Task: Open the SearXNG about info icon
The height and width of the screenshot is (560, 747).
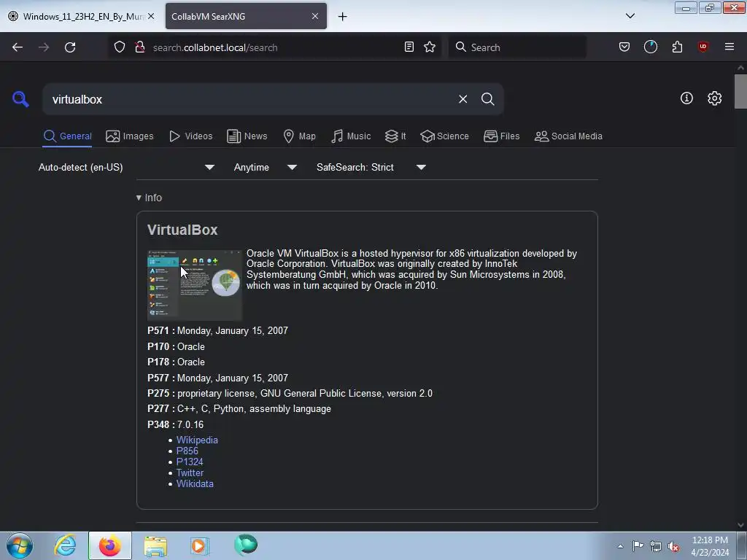Action: pos(686,98)
